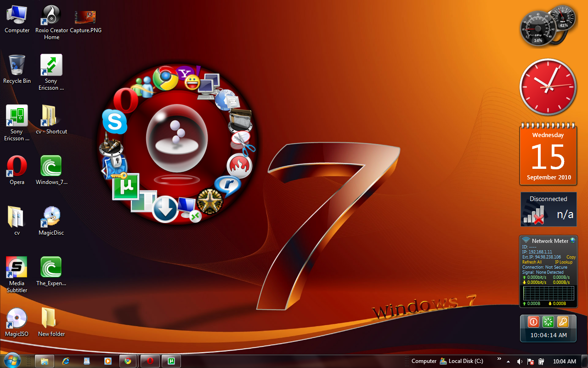The width and height of the screenshot is (588, 368).
Task: Open the Windows Start menu
Action: click(x=11, y=361)
